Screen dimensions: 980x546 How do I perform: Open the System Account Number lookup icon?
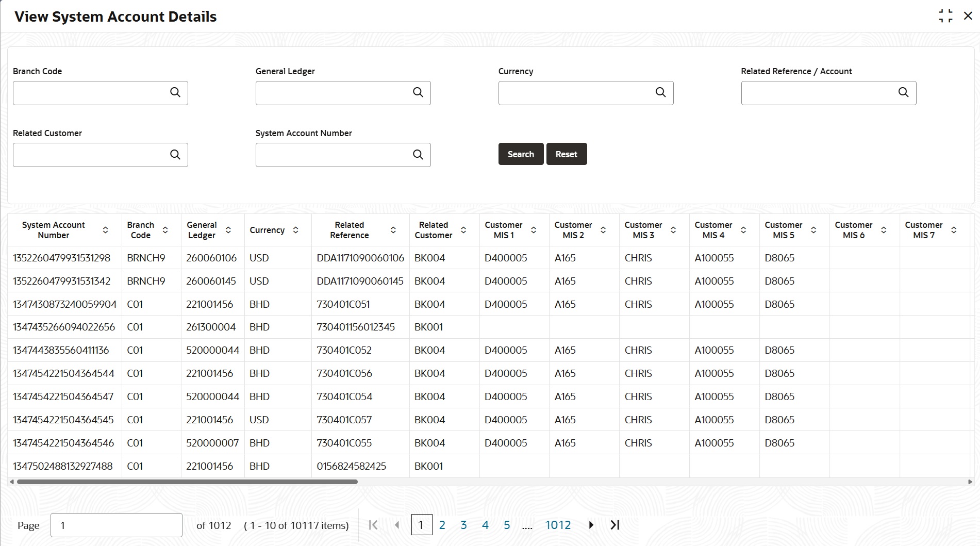[418, 155]
